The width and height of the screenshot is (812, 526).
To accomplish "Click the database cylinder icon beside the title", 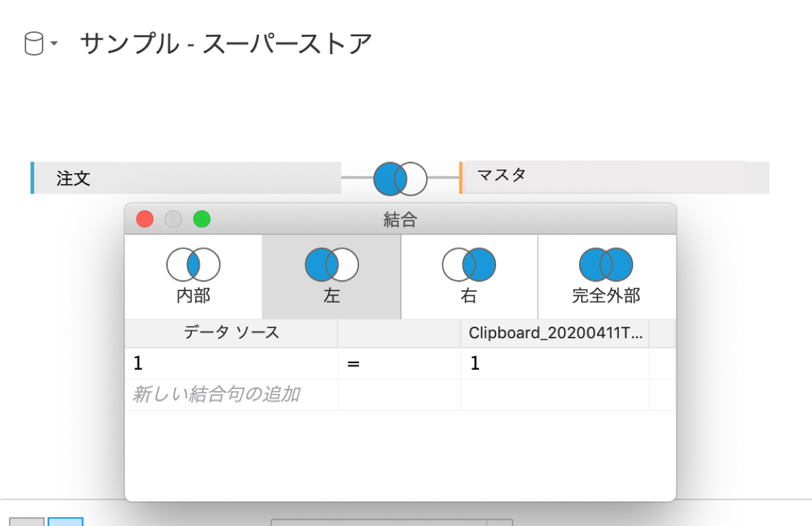I will (33, 43).
